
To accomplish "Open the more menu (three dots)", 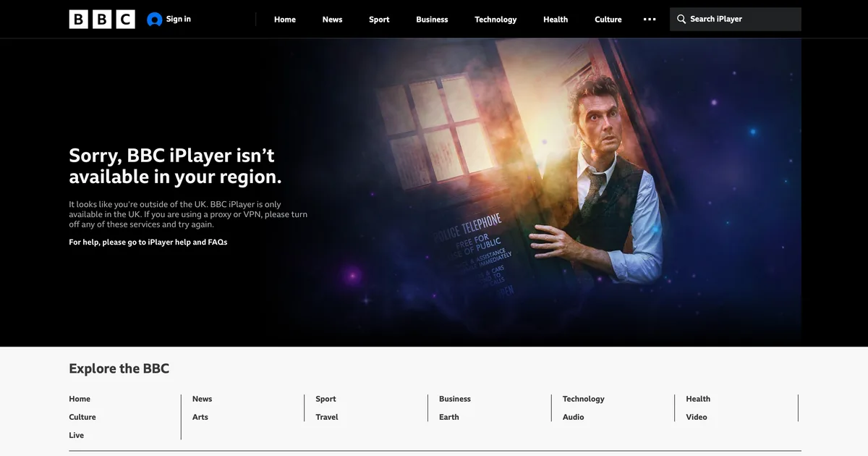I will [650, 20].
